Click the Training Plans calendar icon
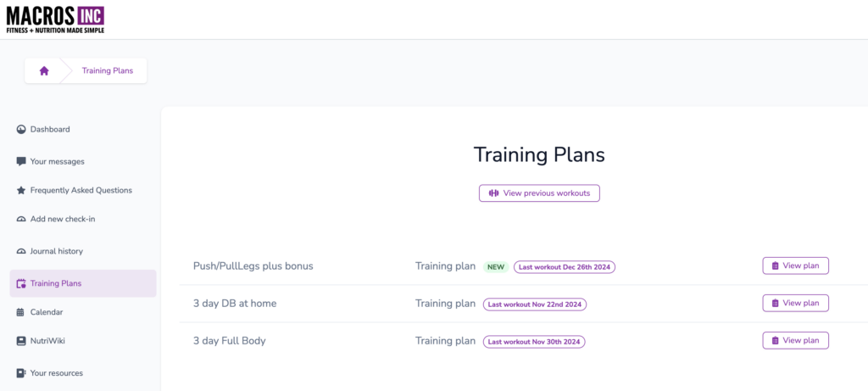 (21, 283)
